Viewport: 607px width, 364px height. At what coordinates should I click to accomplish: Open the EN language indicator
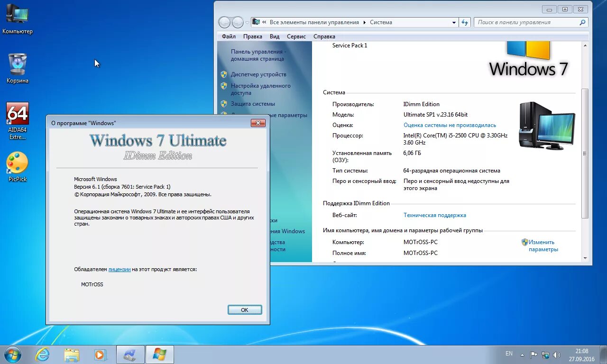(x=509, y=354)
